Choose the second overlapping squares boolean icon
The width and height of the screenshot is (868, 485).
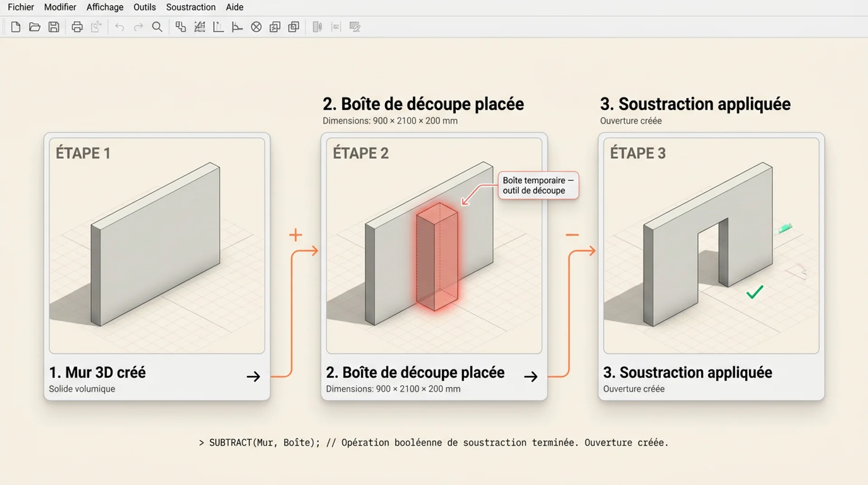pos(294,27)
